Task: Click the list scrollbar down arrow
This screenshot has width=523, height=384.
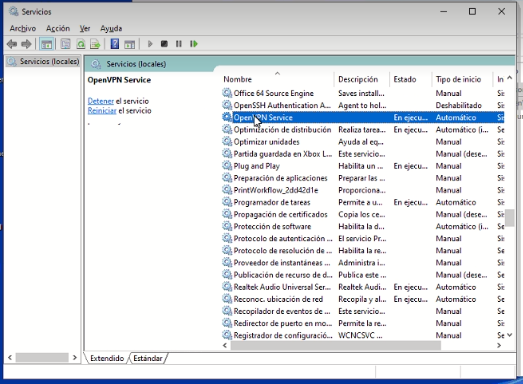Action: click(509, 335)
